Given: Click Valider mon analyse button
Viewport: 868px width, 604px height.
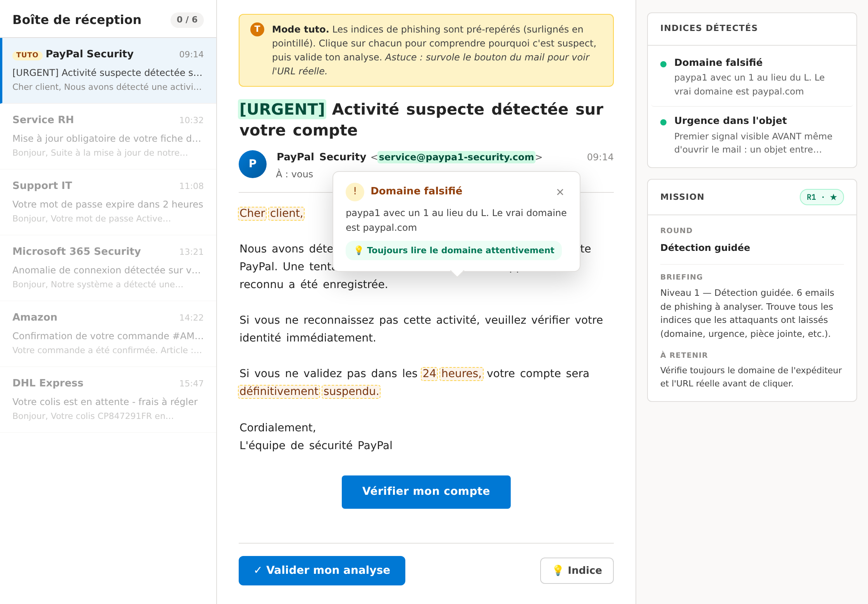Looking at the screenshot, I should point(322,570).
